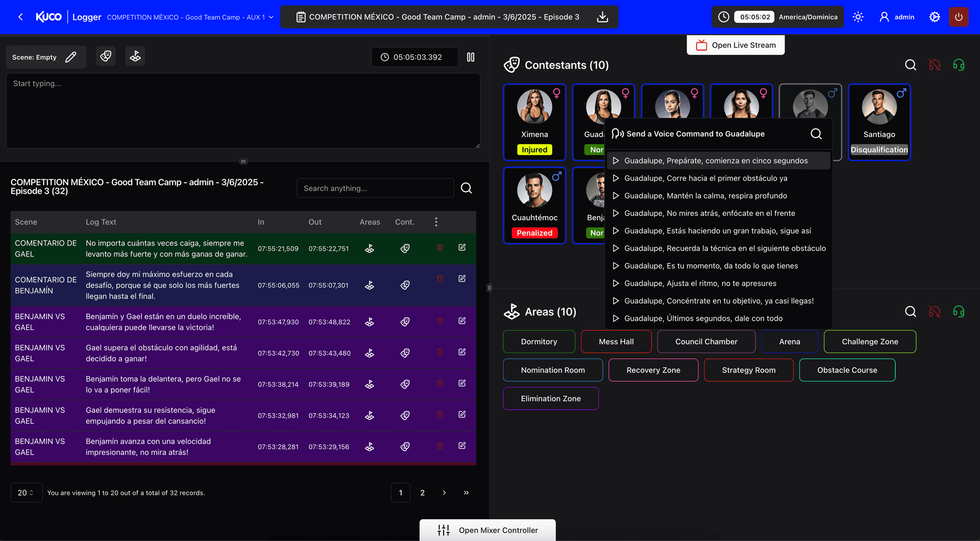Image resolution: width=980 pixels, height=541 pixels.
Task: Click the milestone flag icon in scene toolbar
Action: click(135, 56)
